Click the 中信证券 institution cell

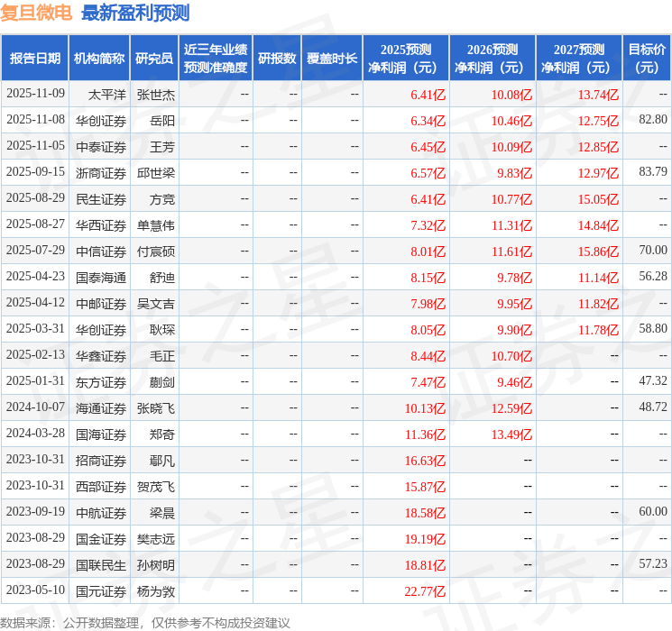101,251
